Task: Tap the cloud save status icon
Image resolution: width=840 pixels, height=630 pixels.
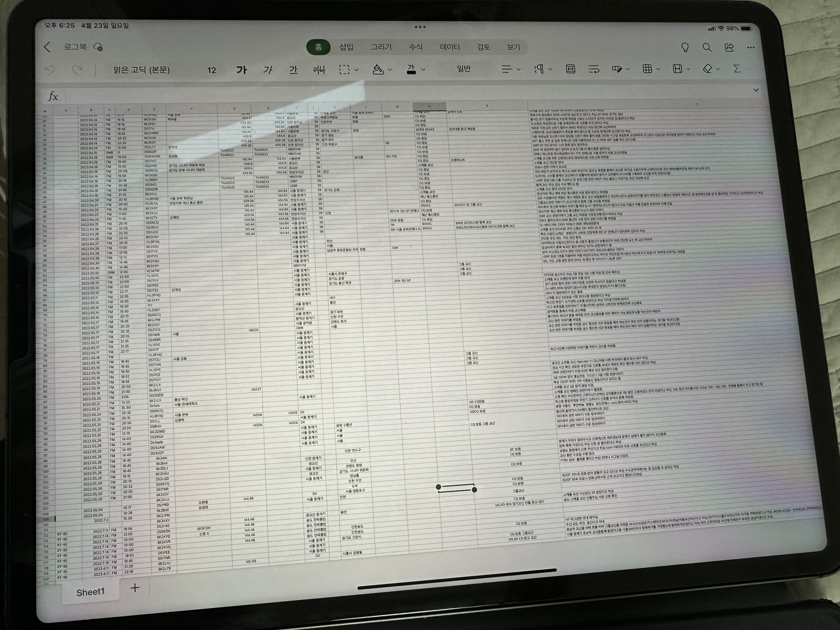Action: point(98,47)
